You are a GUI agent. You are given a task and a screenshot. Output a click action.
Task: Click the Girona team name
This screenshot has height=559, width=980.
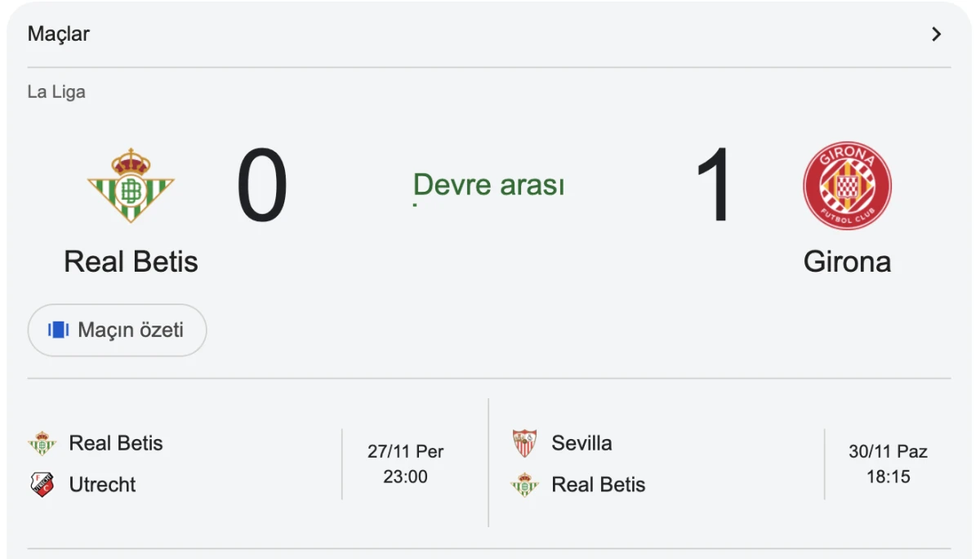pos(848,262)
